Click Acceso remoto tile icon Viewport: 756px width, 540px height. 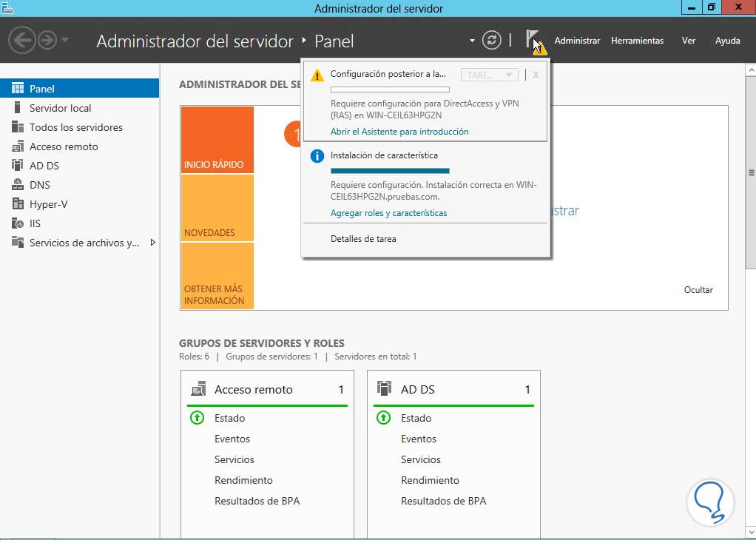pos(199,388)
